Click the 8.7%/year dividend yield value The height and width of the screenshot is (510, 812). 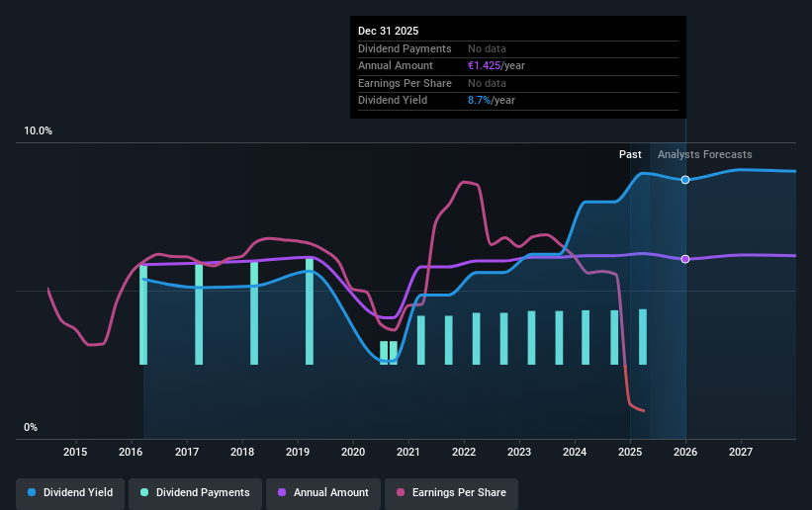(492, 101)
